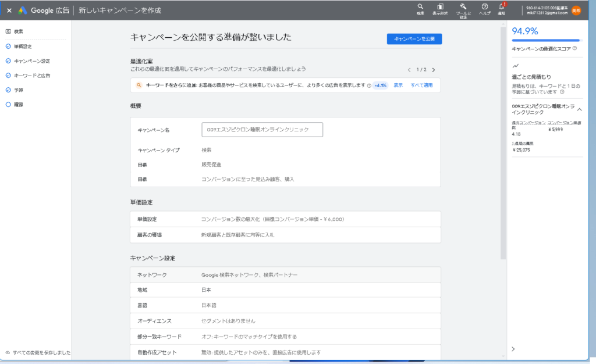Click the account ID and email text
Screen dimensions: 596x364
point(547,10)
